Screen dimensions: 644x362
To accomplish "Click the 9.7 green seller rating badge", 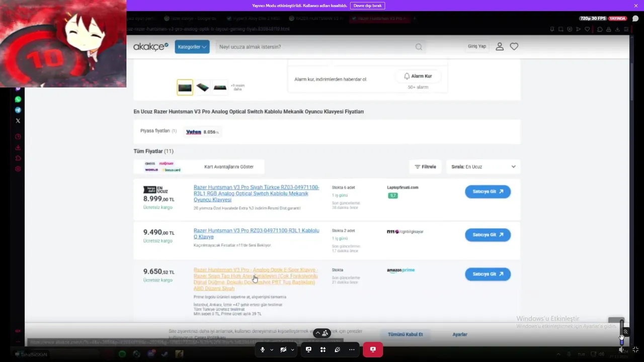I will click(x=393, y=196).
